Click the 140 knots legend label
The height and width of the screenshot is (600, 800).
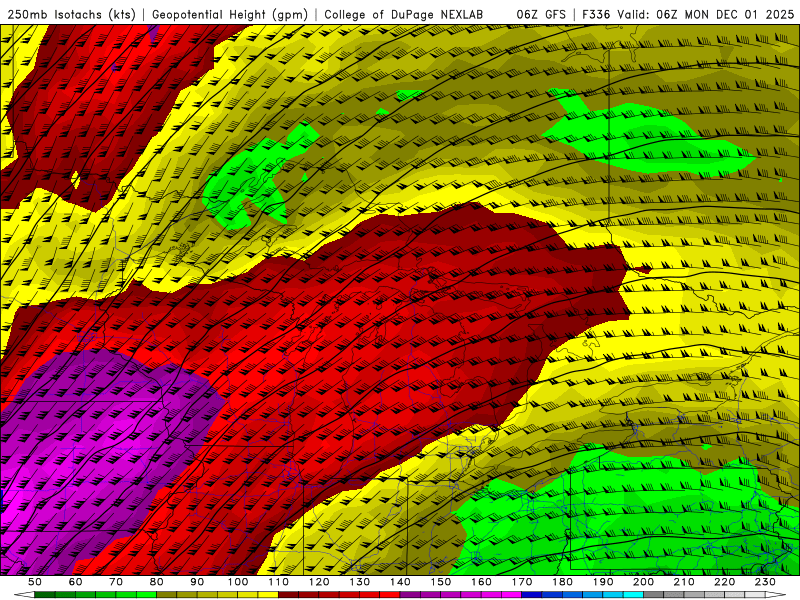tap(400, 582)
